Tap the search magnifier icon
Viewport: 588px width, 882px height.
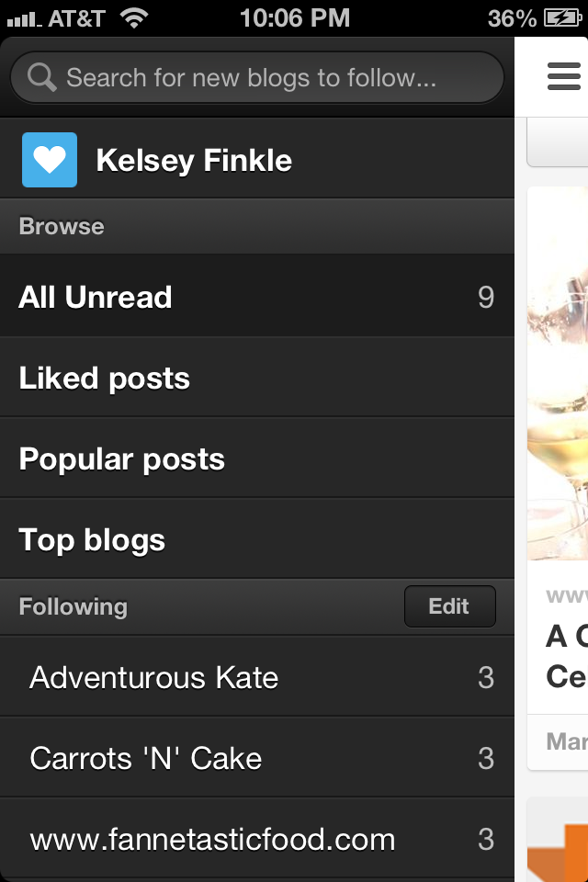pos(42,77)
